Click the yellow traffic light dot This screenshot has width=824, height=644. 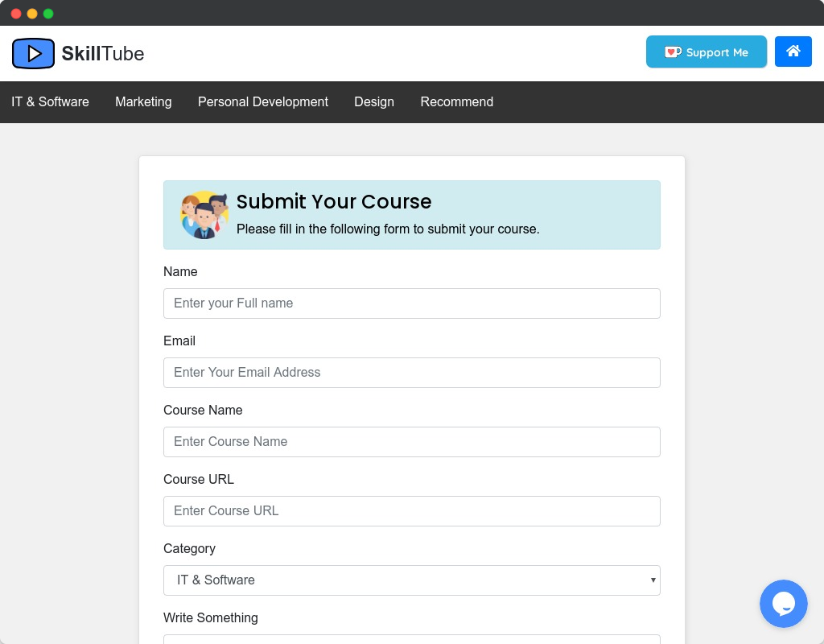click(x=32, y=13)
